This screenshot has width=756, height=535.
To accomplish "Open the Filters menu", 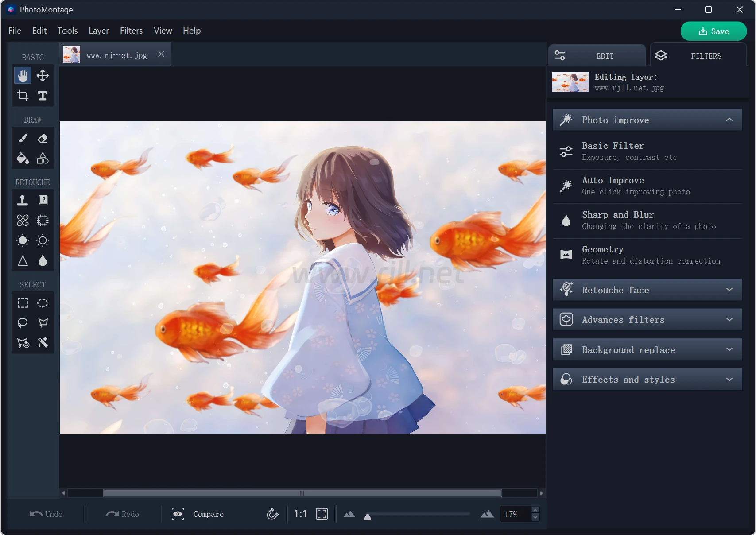I will 131,31.
